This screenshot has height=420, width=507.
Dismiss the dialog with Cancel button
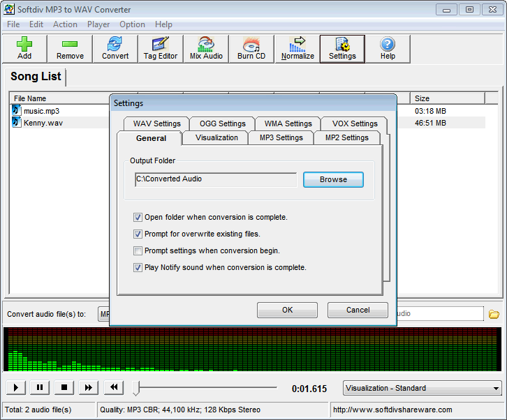pyautogui.click(x=358, y=310)
